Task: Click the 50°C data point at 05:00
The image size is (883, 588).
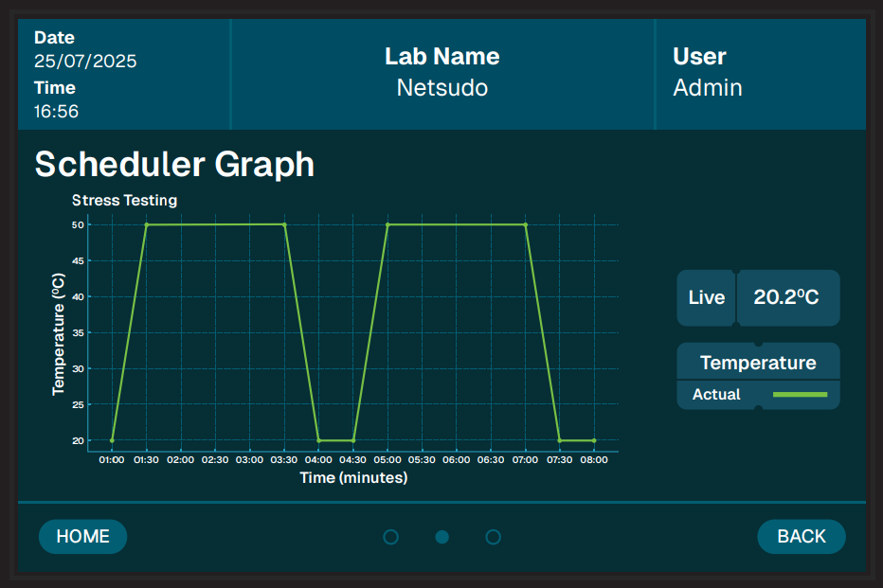Action: coord(387,224)
